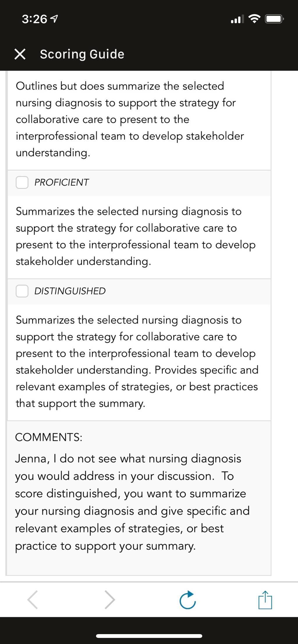The image size is (298, 644).
Task: Reload the page with the refresh icon
Action: tap(188, 600)
